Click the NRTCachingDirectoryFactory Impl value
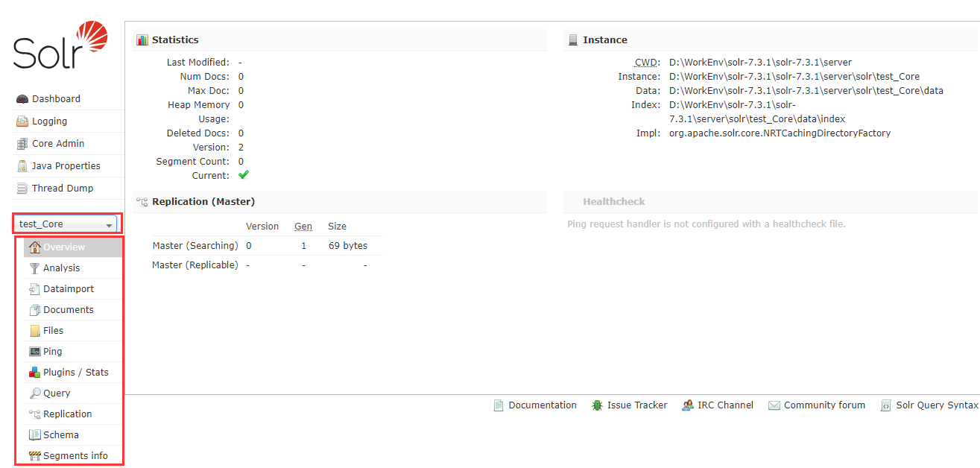 click(x=780, y=133)
